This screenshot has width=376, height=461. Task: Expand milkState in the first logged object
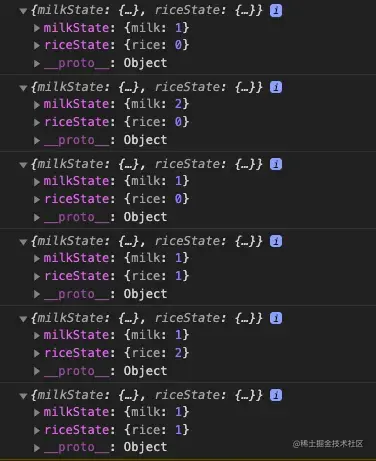click(x=37, y=28)
